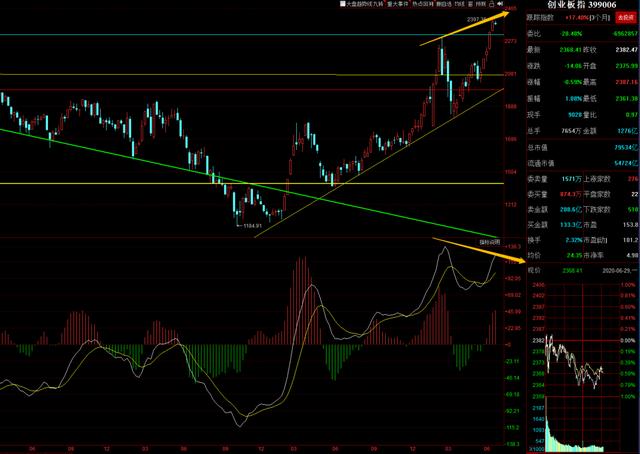Click the 上涨家数 label
The height and width of the screenshot is (454, 640).
point(597,179)
